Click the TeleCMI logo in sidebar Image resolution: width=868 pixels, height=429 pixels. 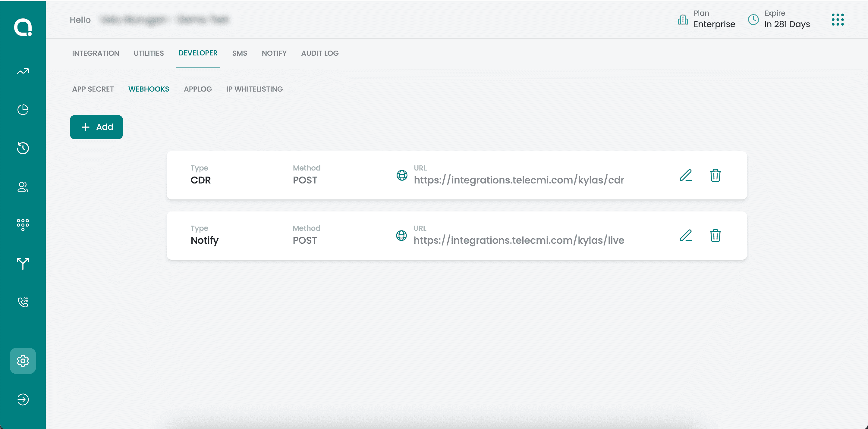(x=23, y=27)
